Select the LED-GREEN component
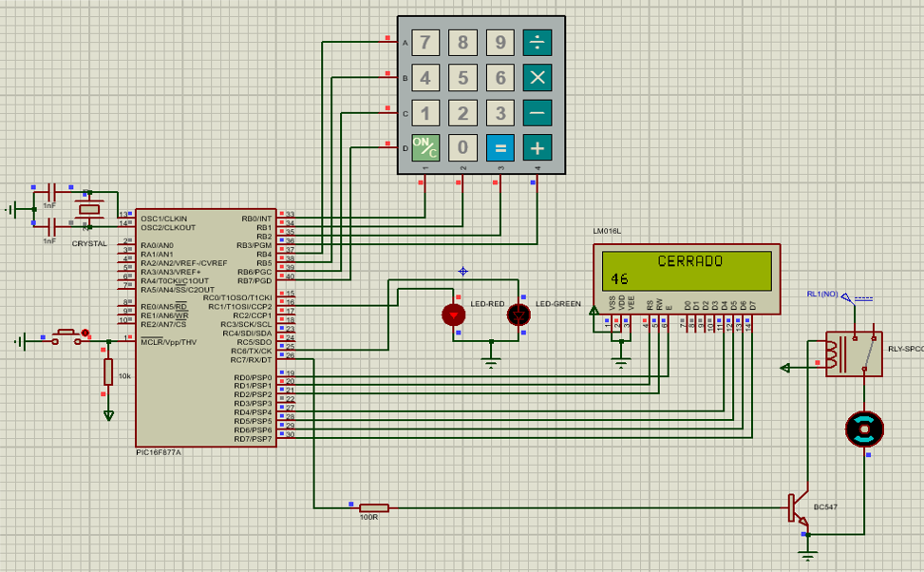This screenshot has width=924, height=572. pos(519,315)
